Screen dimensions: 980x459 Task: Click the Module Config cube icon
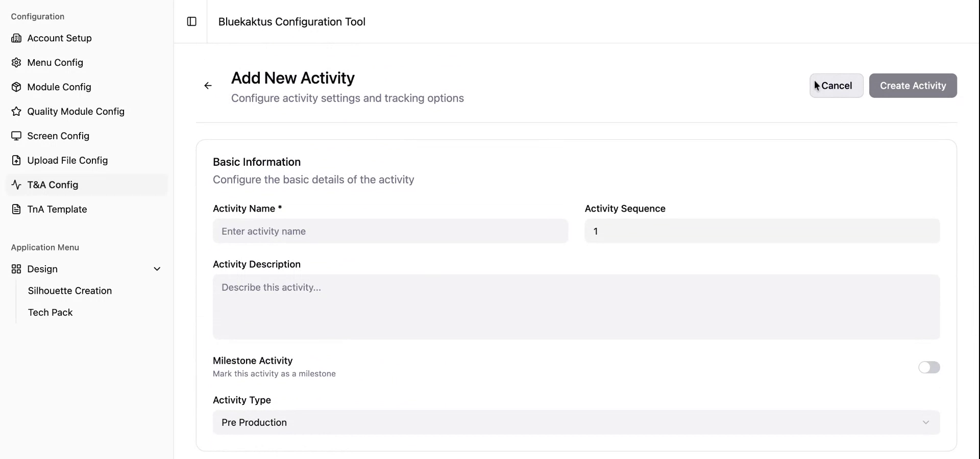(x=16, y=87)
